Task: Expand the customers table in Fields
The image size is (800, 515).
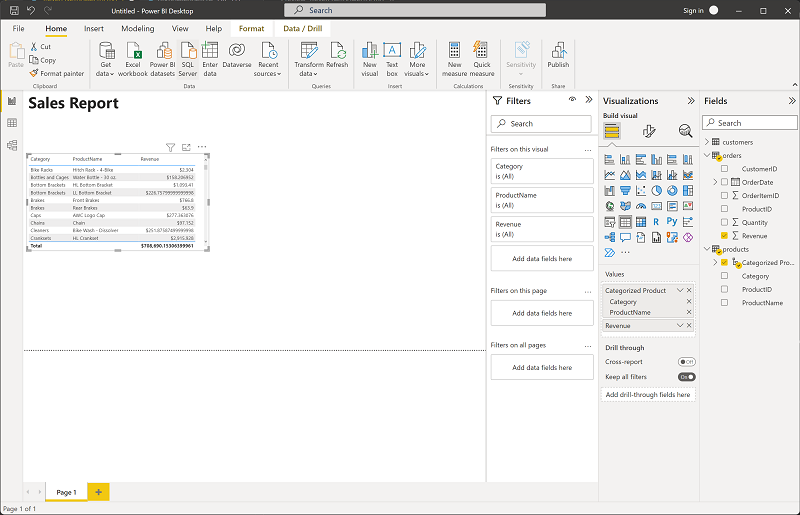Action: [x=707, y=142]
